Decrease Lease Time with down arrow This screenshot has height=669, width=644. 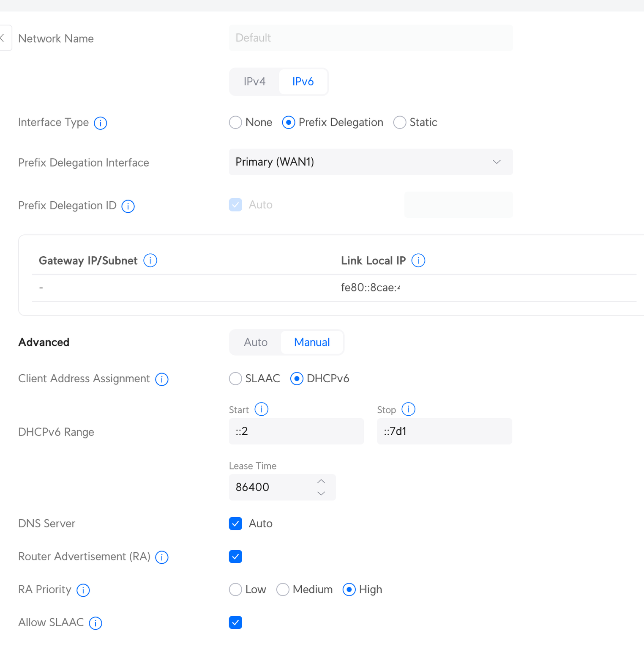pyautogui.click(x=321, y=494)
